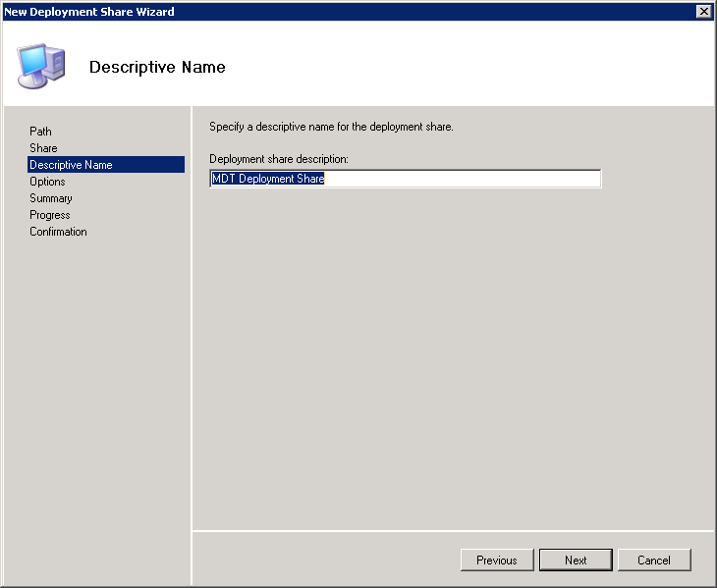
Task: Cancel the deployment share wizard
Action: click(654, 560)
